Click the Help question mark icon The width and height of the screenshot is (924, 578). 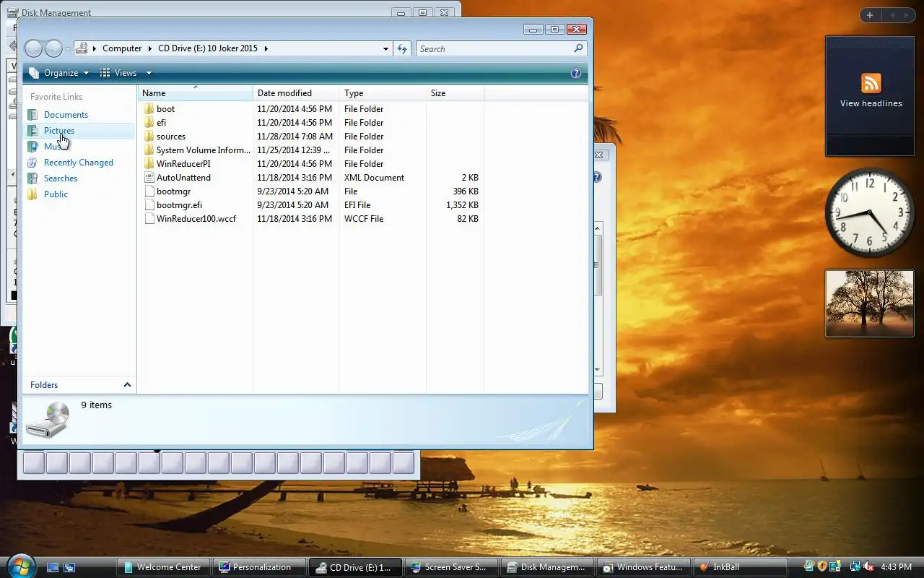tap(576, 73)
